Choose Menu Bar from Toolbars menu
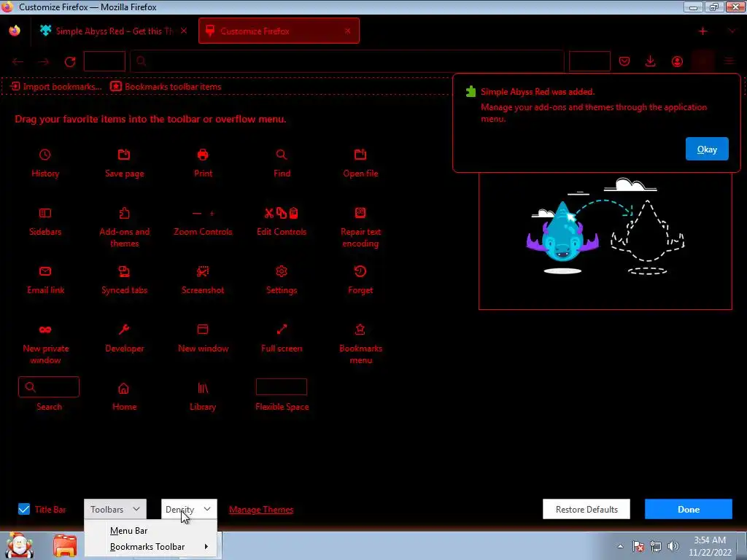Image resolution: width=747 pixels, height=560 pixels. coord(128,531)
